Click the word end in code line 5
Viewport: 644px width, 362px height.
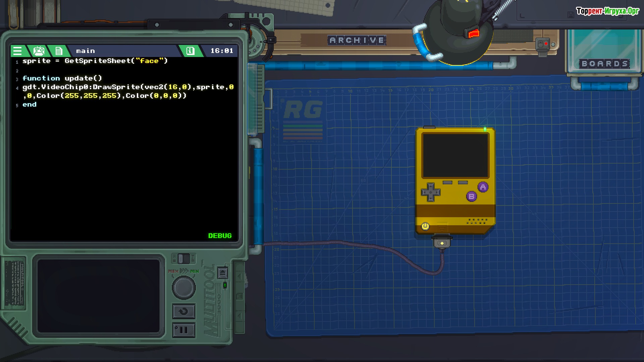click(x=30, y=105)
